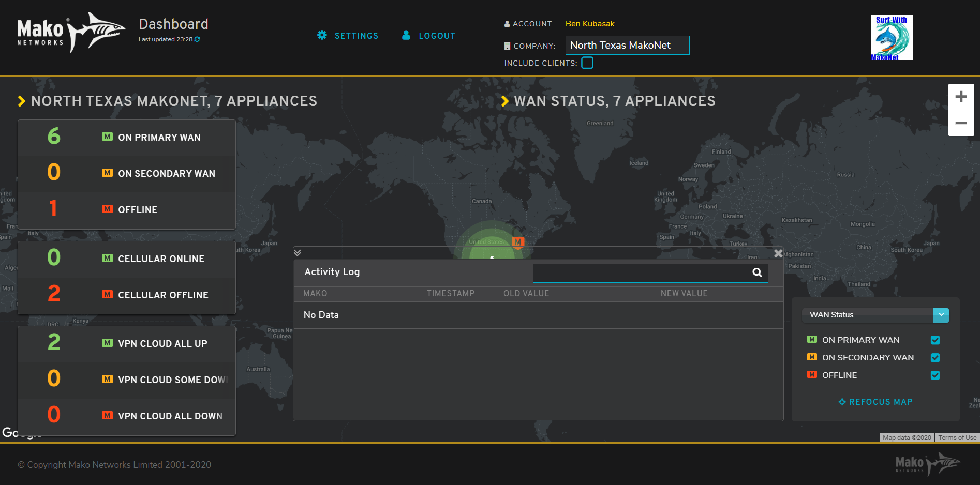
Task: Open the Terms of Use link
Action: [x=957, y=437]
